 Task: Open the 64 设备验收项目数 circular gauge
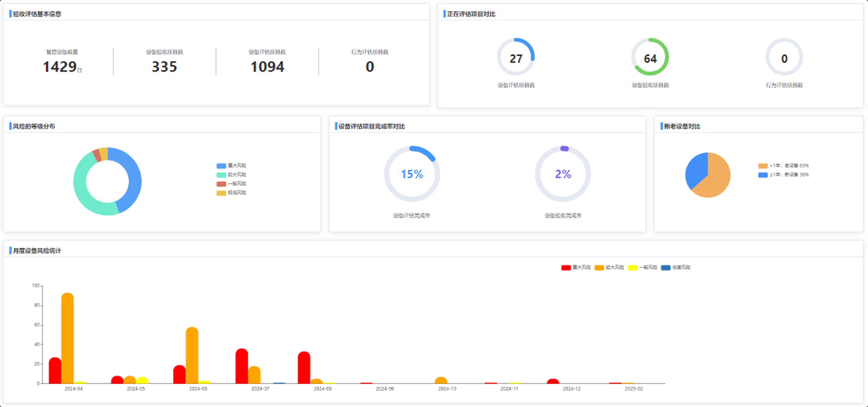coord(650,58)
